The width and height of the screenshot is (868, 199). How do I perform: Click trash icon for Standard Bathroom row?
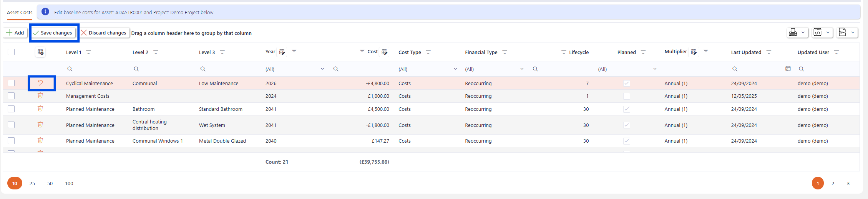point(40,109)
